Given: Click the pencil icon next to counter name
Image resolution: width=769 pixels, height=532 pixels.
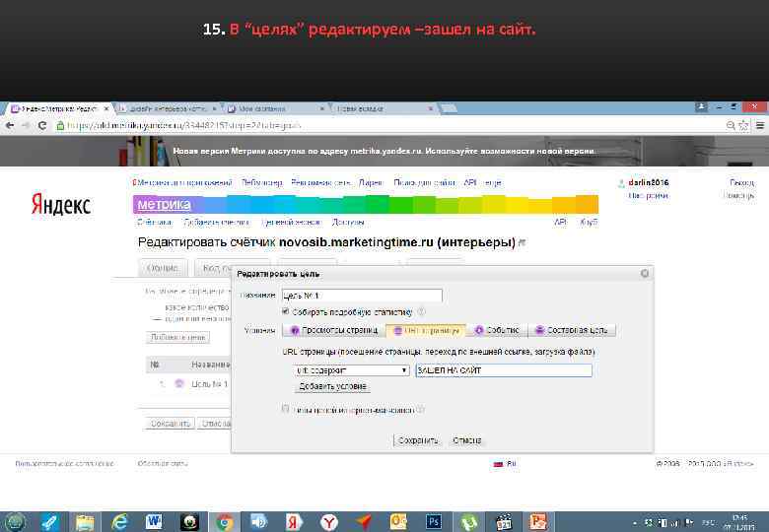Looking at the screenshot, I should [522, 242].
